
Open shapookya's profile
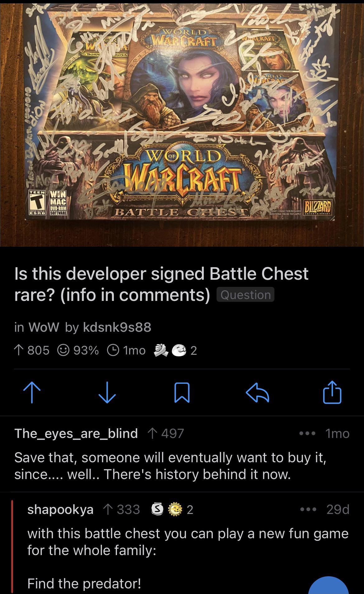(x=60, y=510)
